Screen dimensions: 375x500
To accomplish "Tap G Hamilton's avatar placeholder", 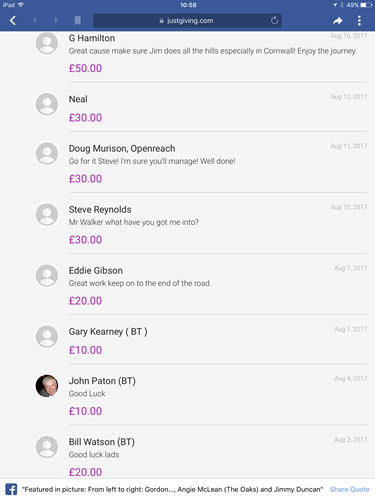I will [x=47, y=43].
